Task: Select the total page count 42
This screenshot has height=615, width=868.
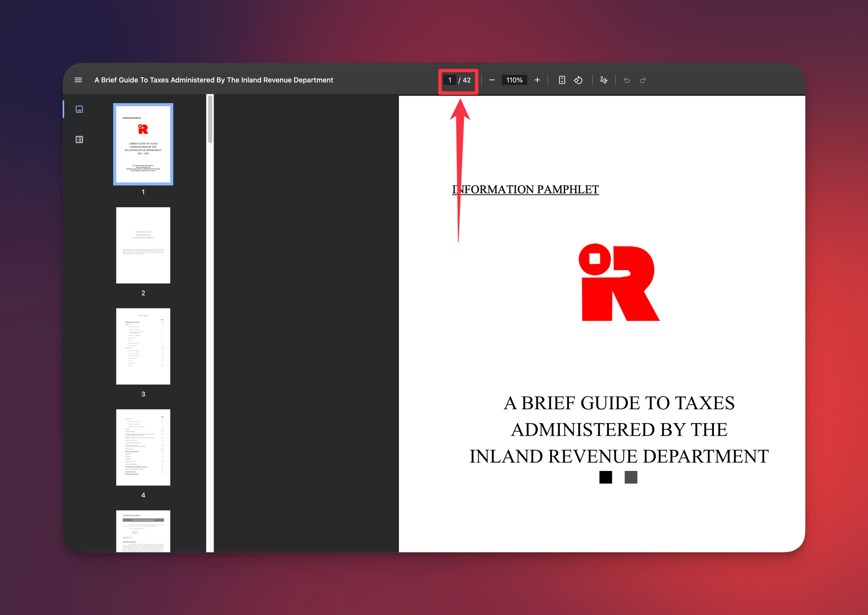Action: click(x=467, y=80)
